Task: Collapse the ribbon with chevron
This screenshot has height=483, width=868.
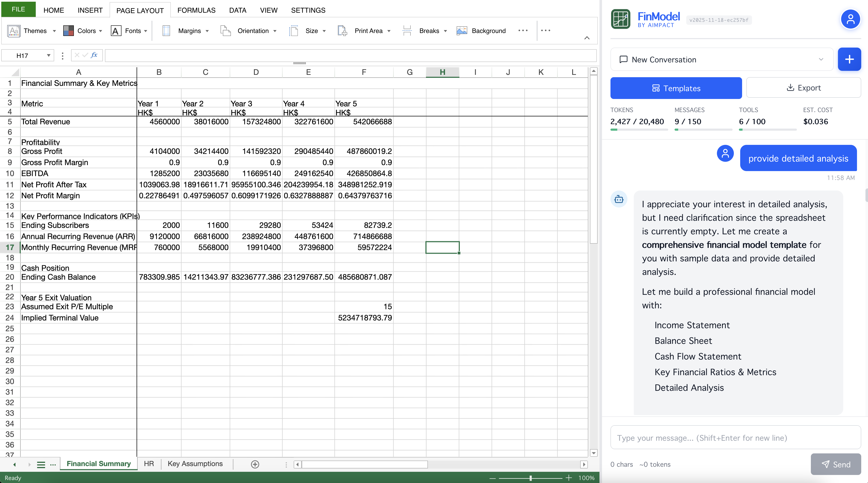Action: pyautogui.click(x=587, y=38)
